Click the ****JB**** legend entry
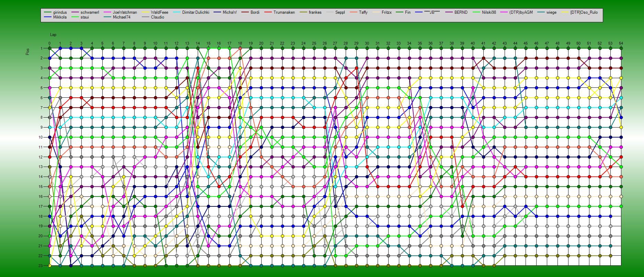The image size is (644, 277). coord(432,12)
